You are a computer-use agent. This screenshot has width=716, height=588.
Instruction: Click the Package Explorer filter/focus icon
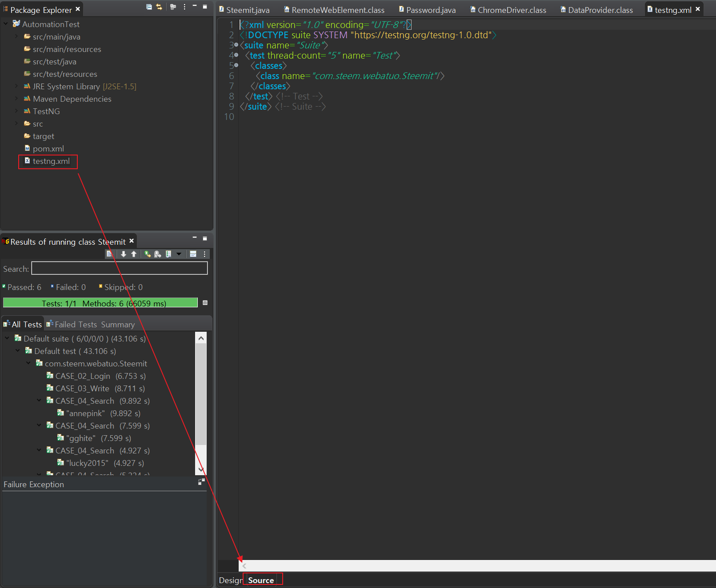point(173,7)
